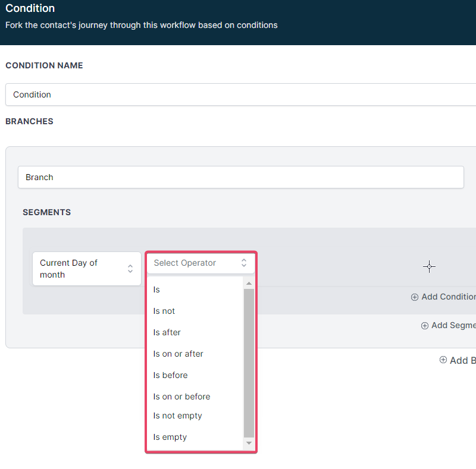Image resolution: width=476 pixels, height=469 pixels.
Task: Click the operator list scroll down arrow
Action: click(x=249, y=443)
